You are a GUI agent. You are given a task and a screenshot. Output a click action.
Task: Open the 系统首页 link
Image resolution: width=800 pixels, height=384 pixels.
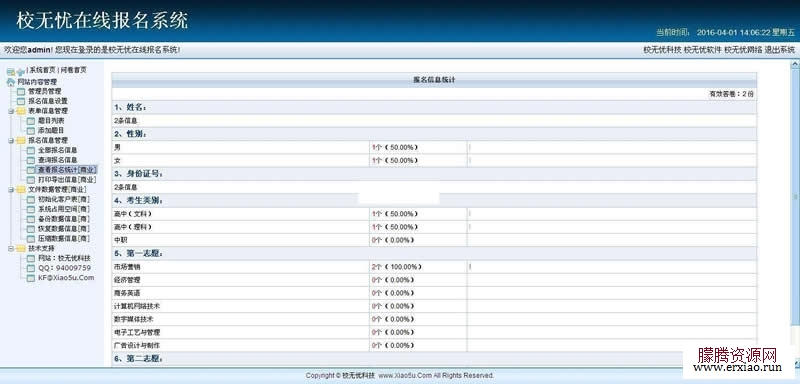(42, 70)
